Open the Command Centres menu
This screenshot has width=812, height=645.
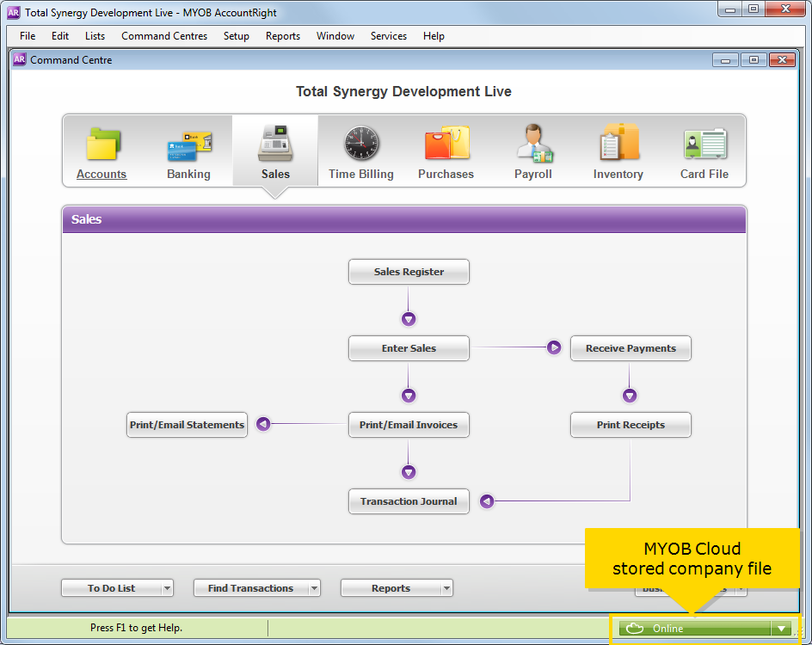point(163,36)
